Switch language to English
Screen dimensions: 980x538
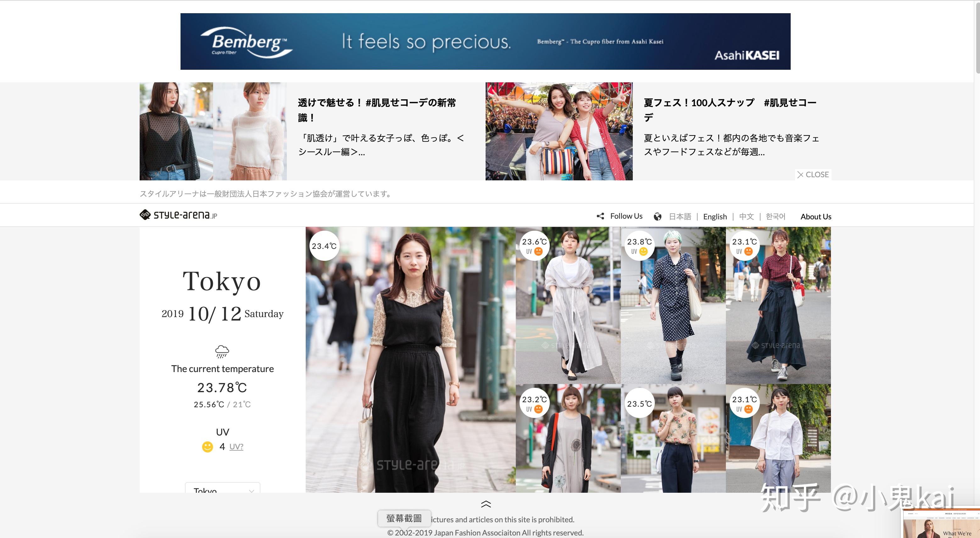[715, 216]
